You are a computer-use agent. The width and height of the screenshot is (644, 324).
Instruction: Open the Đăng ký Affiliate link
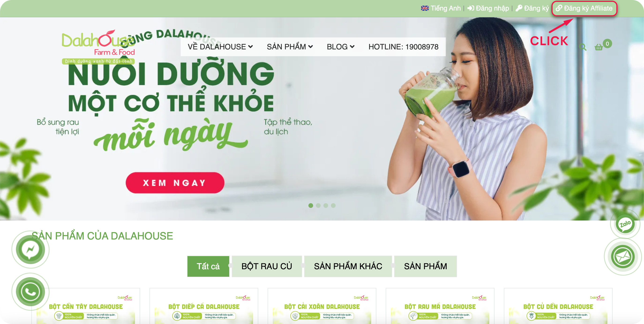click(x=584, y=8)
